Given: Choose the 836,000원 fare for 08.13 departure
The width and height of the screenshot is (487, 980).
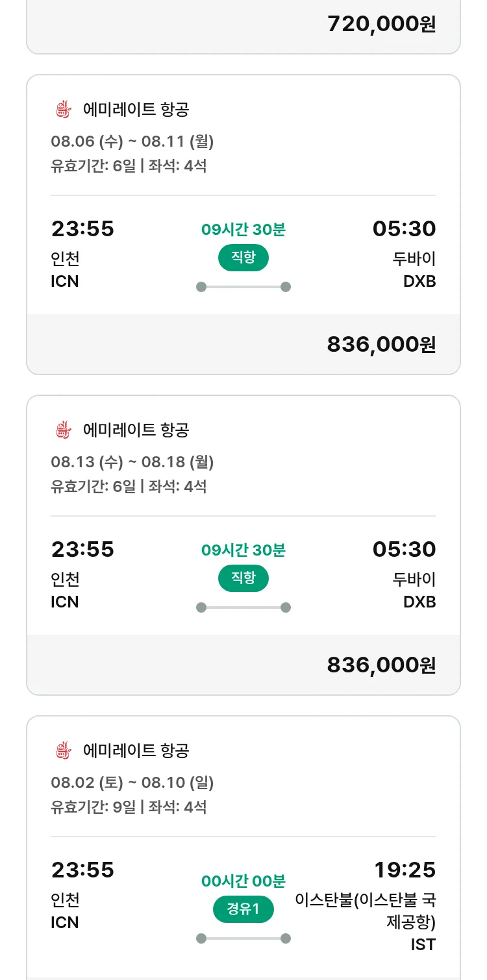Looking at the screenshot, I should [381, 665].
